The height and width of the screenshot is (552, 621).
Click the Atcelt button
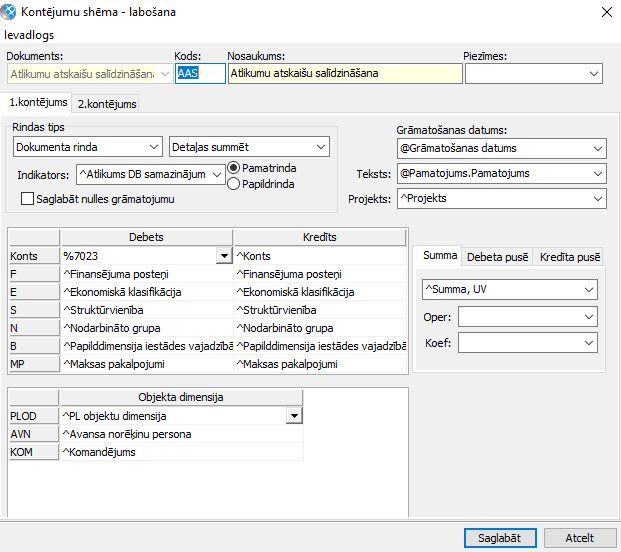(x=579, y=537)
